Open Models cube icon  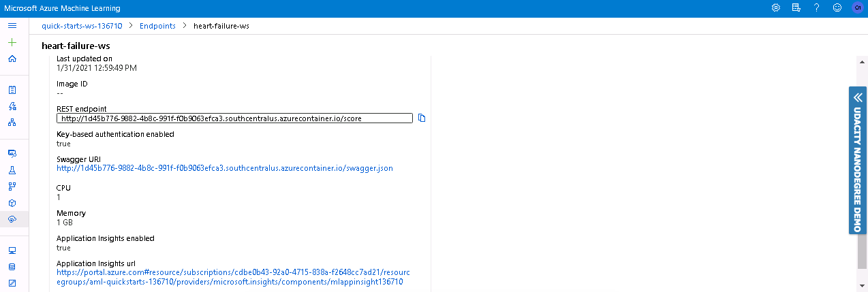(12, 203)
